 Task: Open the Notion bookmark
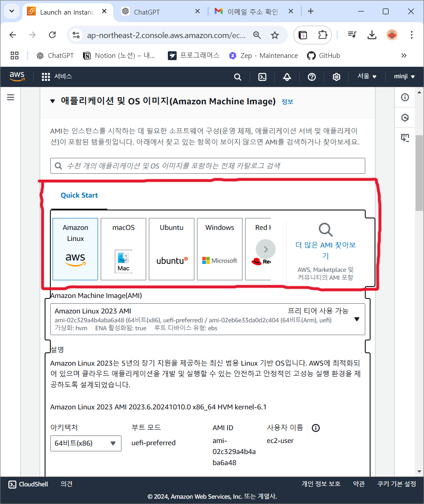(x=119, y=56)
